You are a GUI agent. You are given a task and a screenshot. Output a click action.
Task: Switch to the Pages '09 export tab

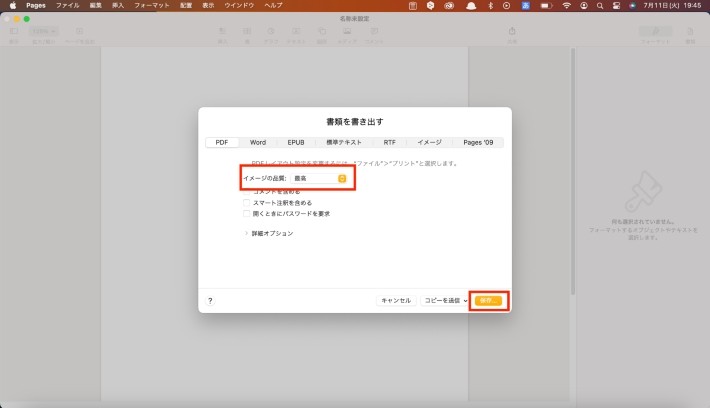(478, 142)
